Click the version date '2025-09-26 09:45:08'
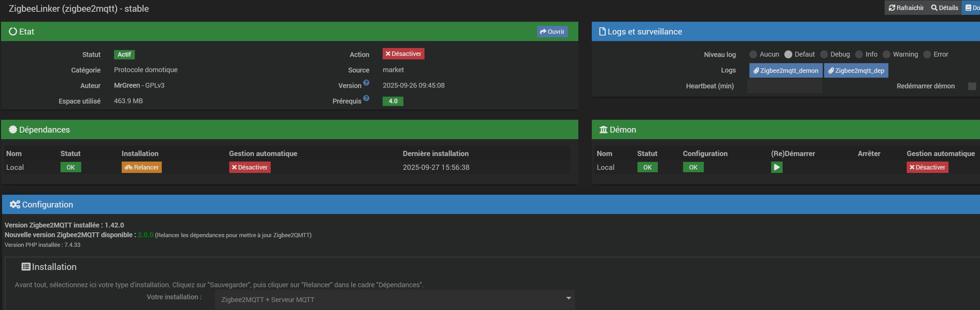980x310 pixels. pos(413,86)
